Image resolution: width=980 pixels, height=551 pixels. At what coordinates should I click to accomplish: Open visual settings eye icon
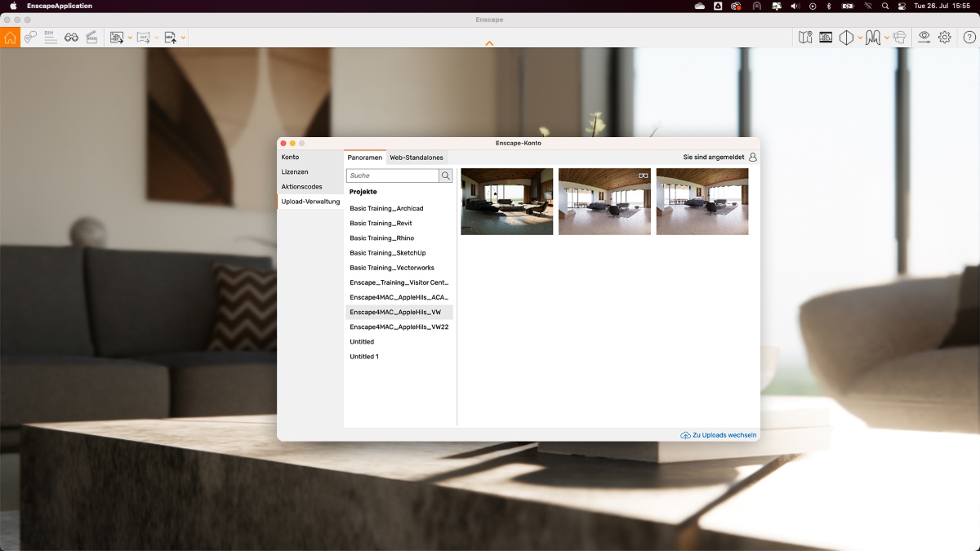coord(924,38)
